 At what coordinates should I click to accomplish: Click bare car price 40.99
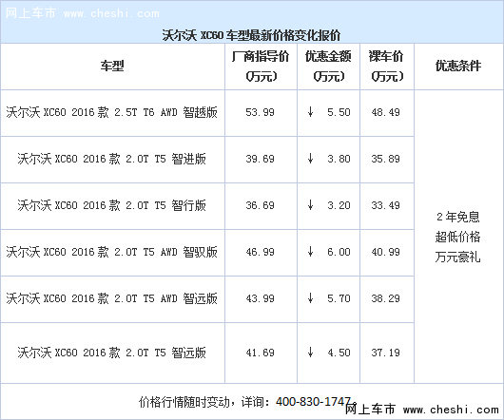[x=386, y=252]
